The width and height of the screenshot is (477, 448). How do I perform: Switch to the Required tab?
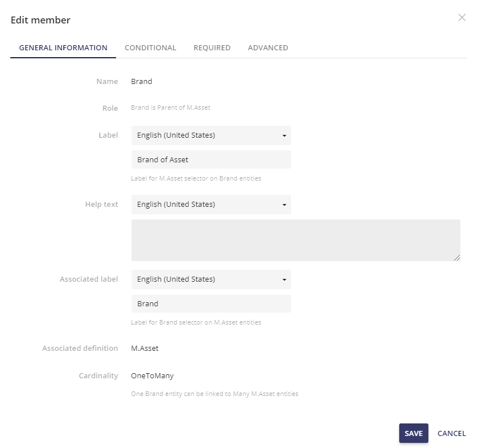(212, 48)
